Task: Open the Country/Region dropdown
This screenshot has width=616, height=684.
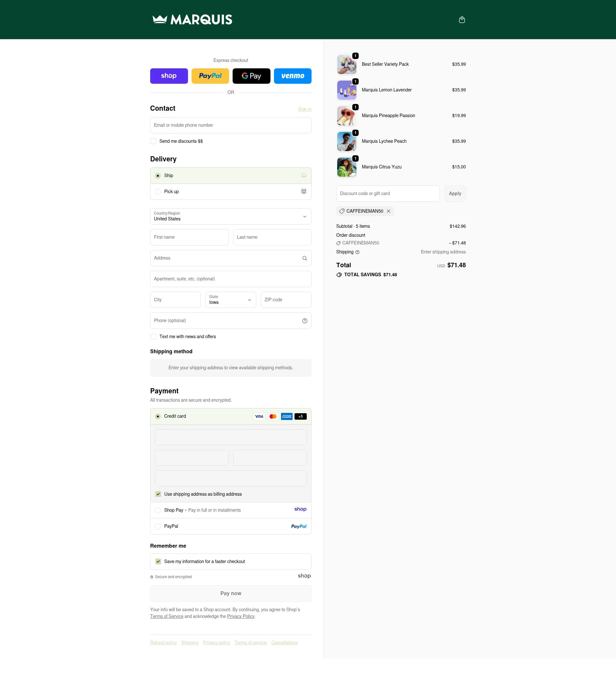Action: [x=230, y=217]
